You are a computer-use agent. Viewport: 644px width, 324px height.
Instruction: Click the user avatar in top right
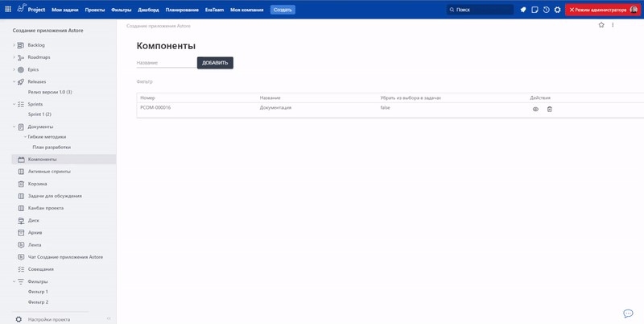tap(634, 10)
